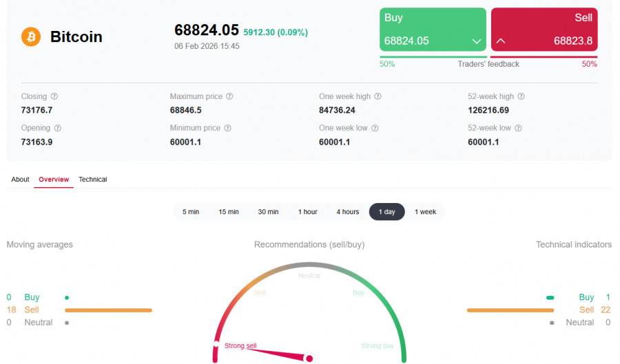The height and width of the screenshot is (364, 620).
Task: Select the 5 min timeframe
Action: click(x=191, y=212)
